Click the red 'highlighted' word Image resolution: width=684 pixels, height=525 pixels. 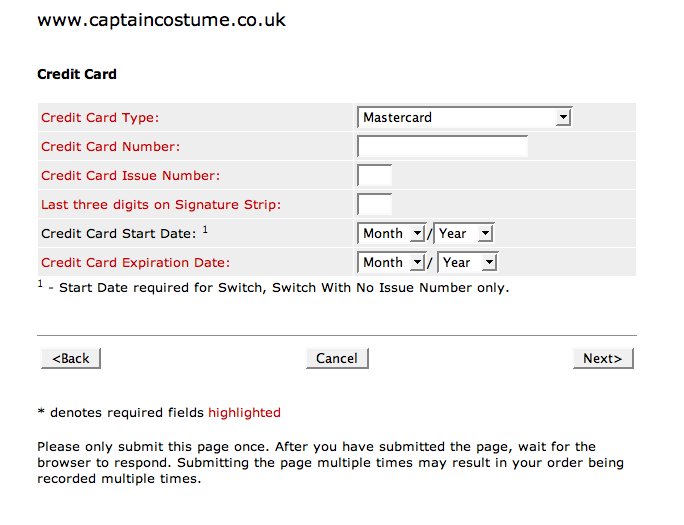[x=244, y=412]
